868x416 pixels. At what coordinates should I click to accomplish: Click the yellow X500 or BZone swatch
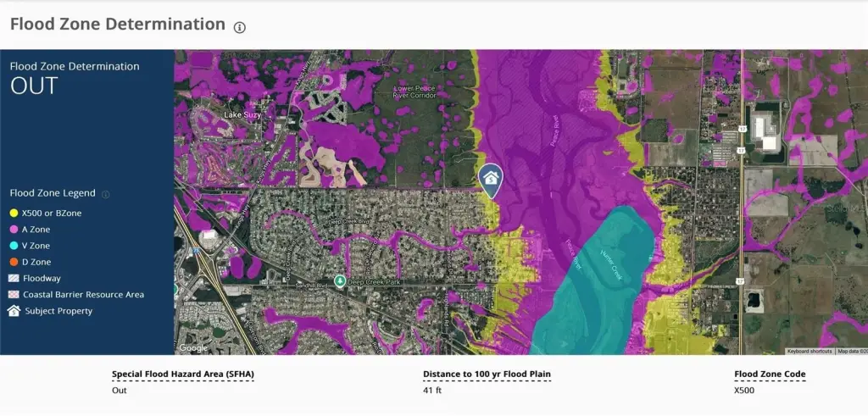click(14, 214)
